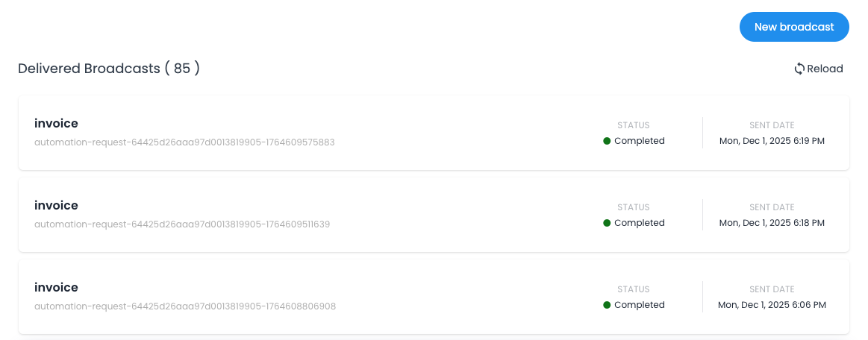Click the sent date Mon, Dec 1, 2025 6:18 PM

coord(772,223)
